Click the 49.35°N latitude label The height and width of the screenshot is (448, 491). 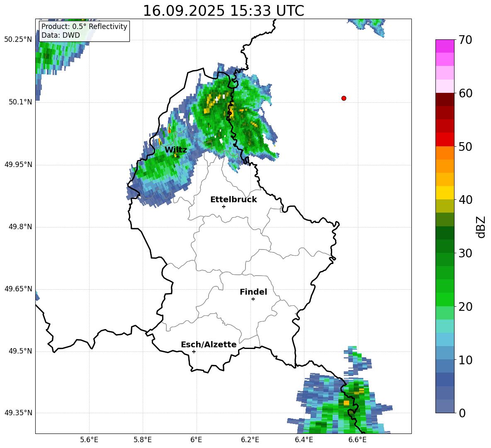(18, 413)
